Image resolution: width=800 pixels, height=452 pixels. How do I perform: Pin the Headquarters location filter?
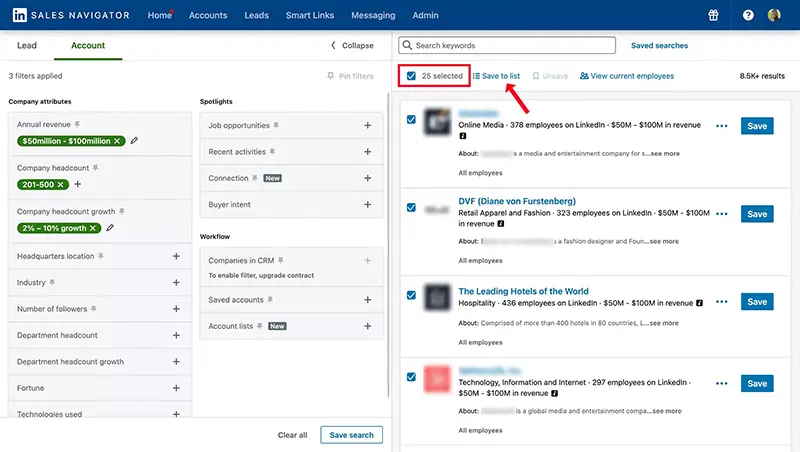tap(101, 256)
